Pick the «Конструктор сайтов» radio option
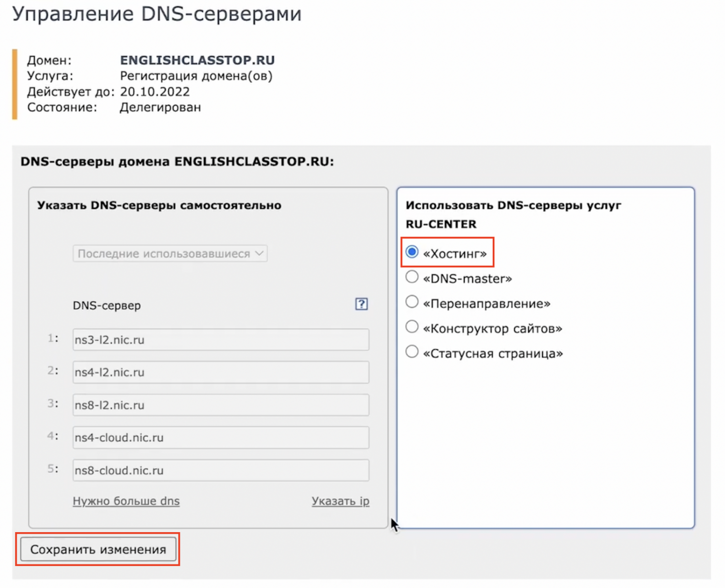The height and width of the screenshot is (588, 725). coord(412,327)
